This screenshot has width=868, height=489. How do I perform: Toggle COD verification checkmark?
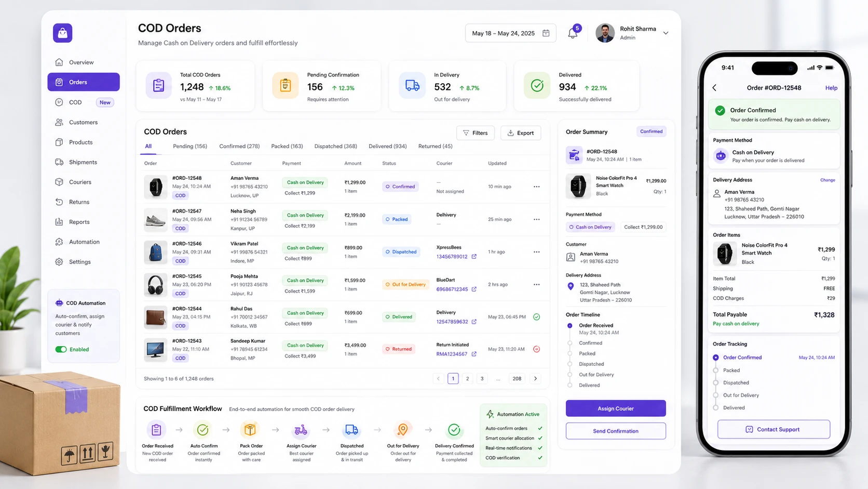[540, 458]
